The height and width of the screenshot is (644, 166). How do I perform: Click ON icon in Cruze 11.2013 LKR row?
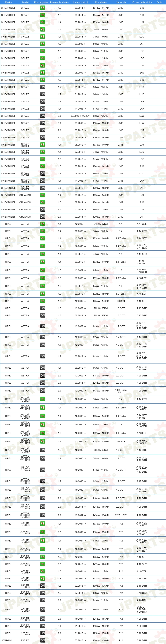coord(43,108)
